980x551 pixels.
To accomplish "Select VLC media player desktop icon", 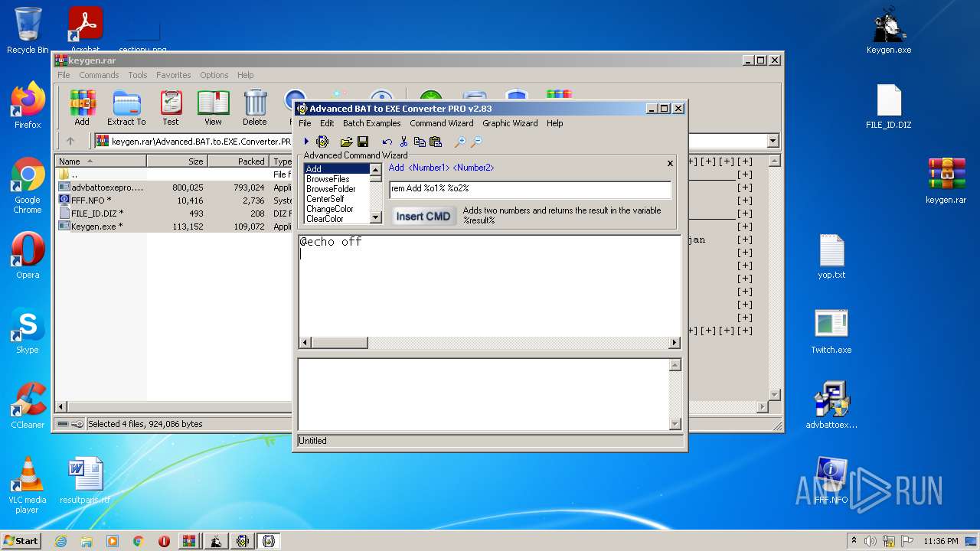I will point(28,486).
